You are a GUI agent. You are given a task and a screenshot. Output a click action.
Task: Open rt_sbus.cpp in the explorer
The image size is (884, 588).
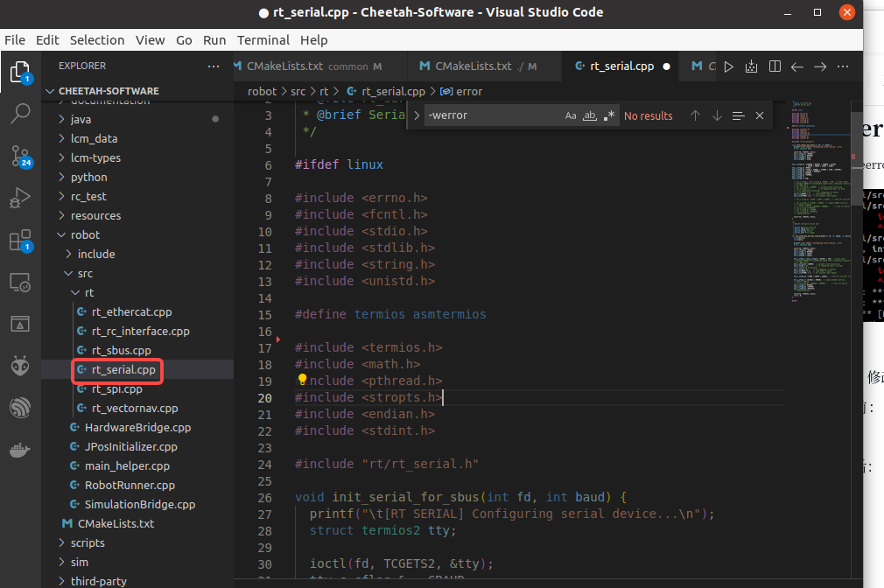121,350
